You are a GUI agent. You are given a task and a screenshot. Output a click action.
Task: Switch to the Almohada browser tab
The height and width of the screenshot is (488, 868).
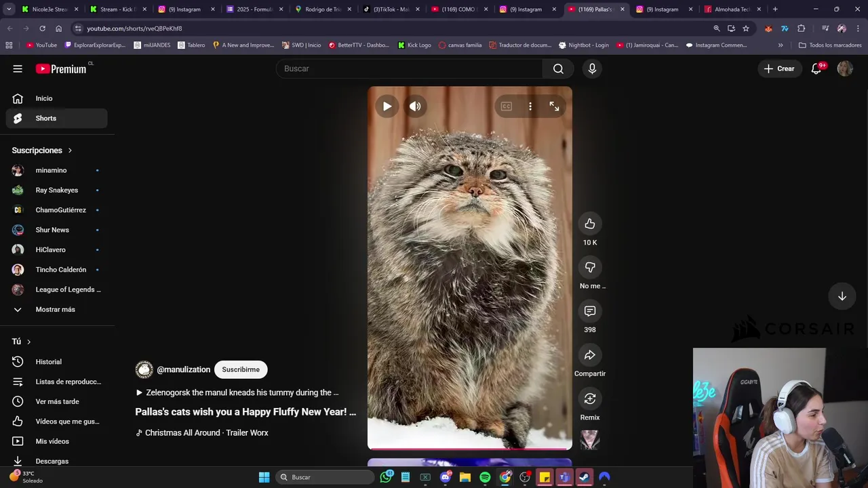pyautogui.click(x=731, y=9)
